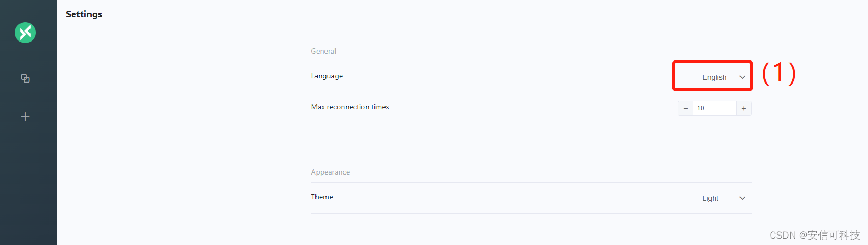This screenshot has height=245, width=868.
Task: Click the chevron arrow beside Light
Action: click(742, 198)
